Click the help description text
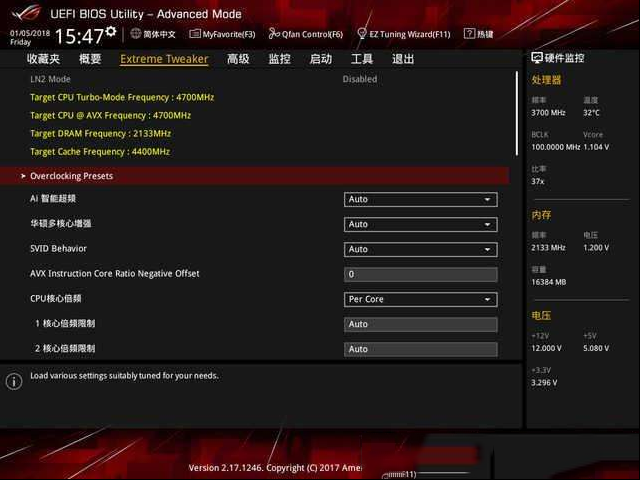 click(124, 376)
